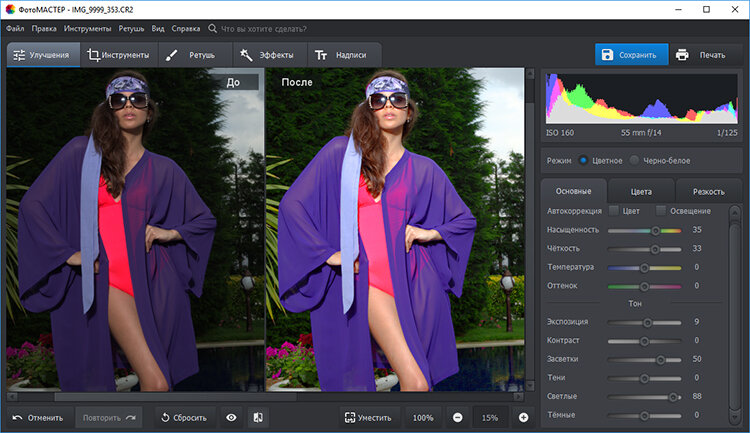This screenshot has width=750, height=433.
Task: Click the Сохранить save button
Action: click(x=632, y=55)
